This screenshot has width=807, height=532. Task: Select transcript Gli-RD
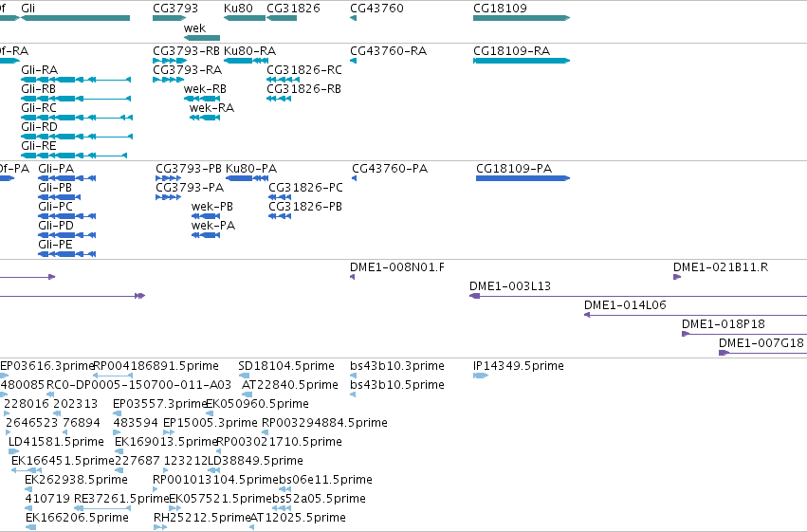[x=77, y=137]
